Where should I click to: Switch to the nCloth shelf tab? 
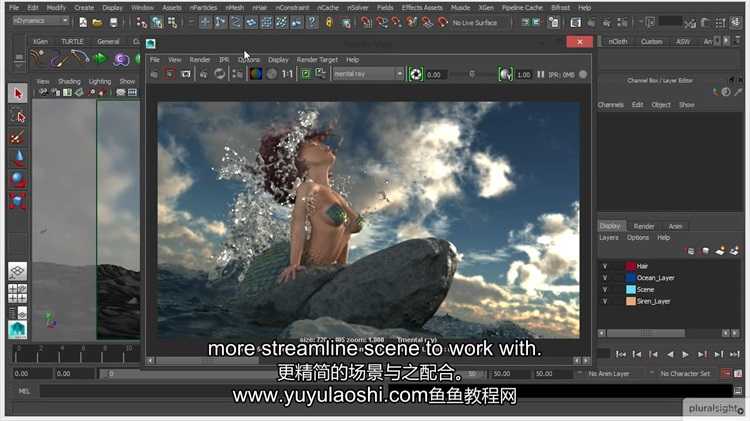pyautogui.click(x=618, y=42)
